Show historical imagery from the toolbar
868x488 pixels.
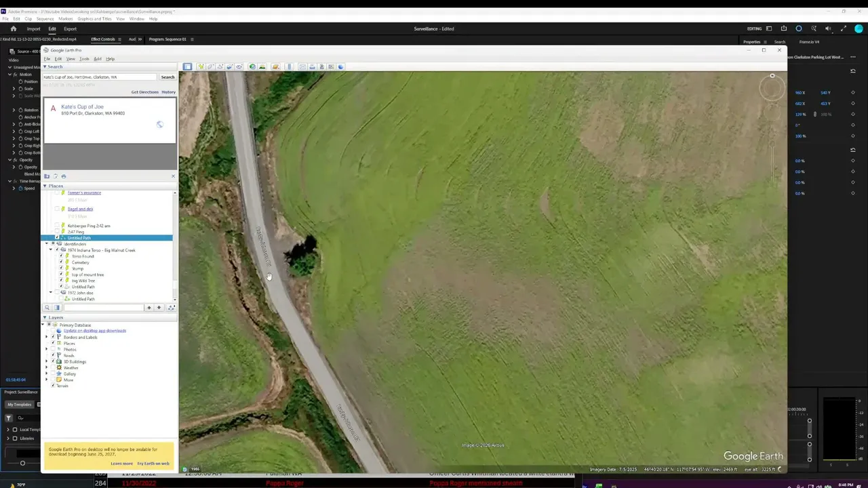[252, 66]
